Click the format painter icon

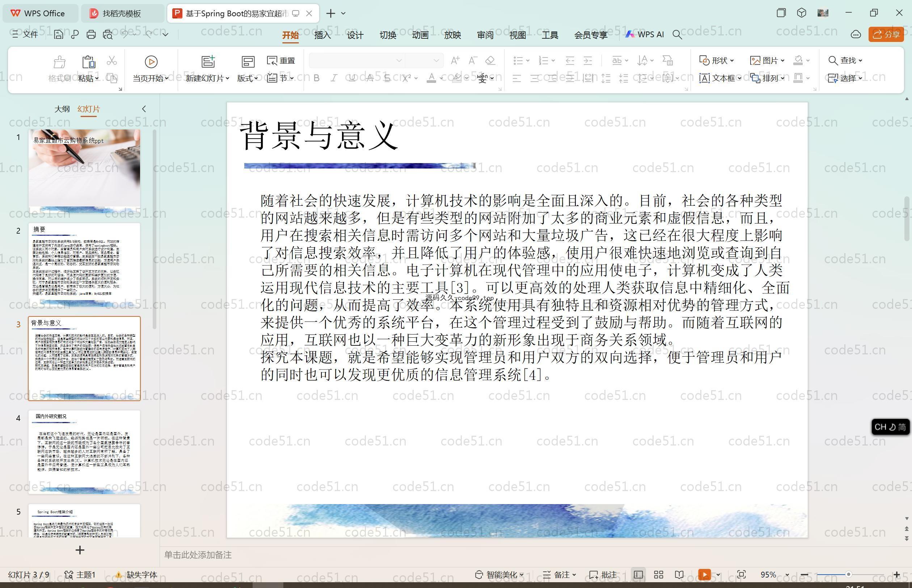pyautogui.click(x=60, y=61)
